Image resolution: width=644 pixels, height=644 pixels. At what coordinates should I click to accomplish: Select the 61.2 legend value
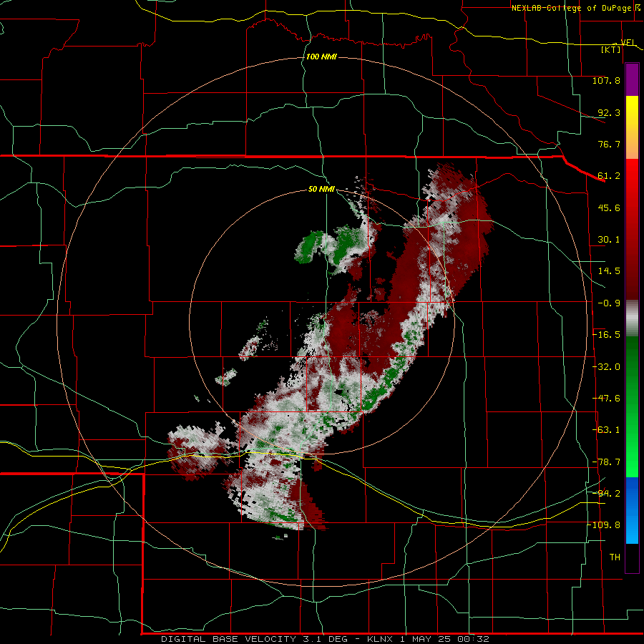pyautogui.click(x=609, y=176)
